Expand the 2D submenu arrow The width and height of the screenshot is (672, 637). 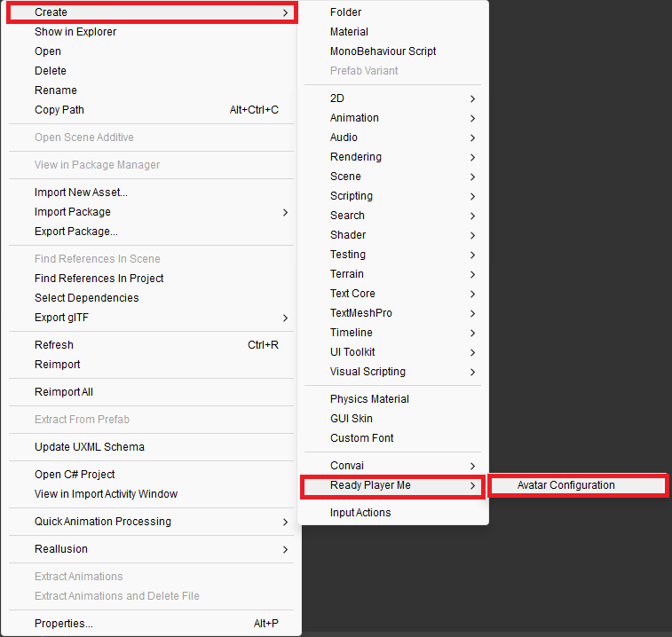pos(472,98)
